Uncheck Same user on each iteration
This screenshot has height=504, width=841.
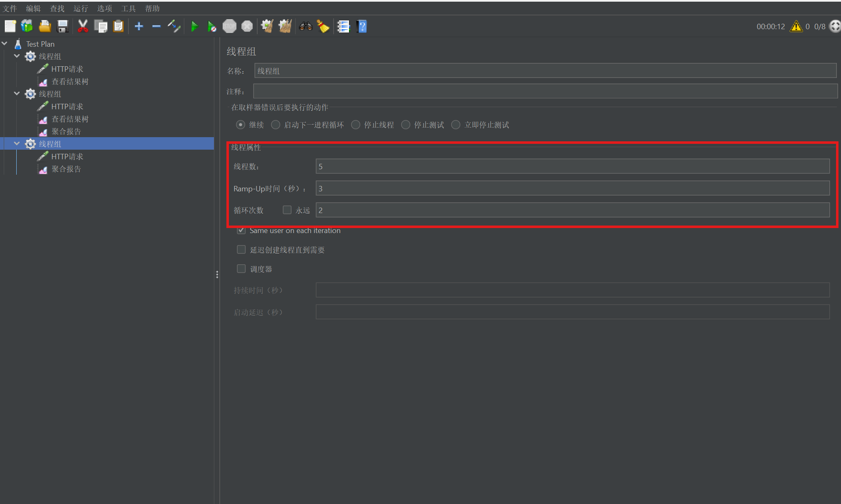(241, 231)
